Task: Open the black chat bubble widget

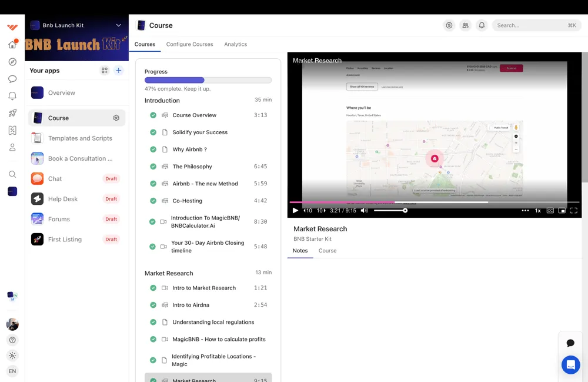Action: click(x=571, y=343)
